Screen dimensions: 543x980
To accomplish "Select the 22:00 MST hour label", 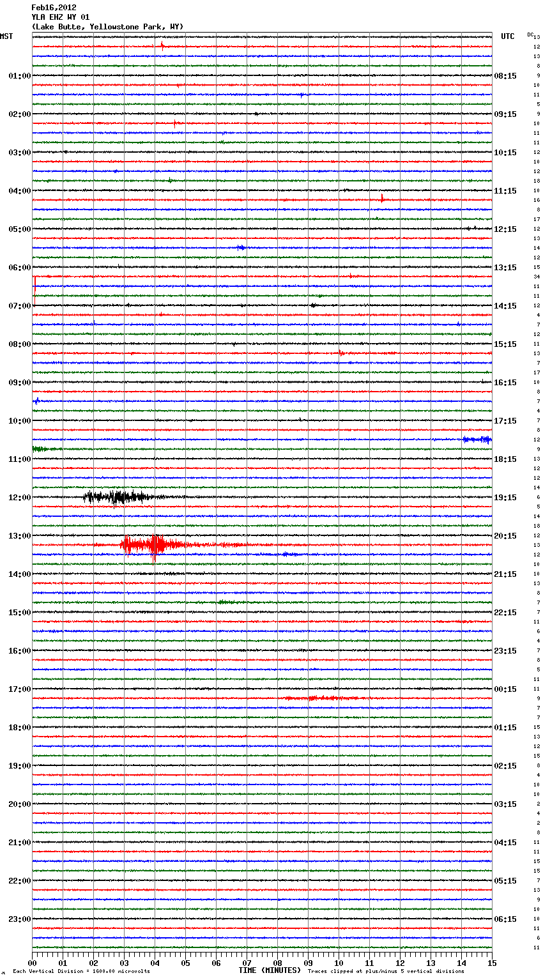I will click(x=20, y=881).
